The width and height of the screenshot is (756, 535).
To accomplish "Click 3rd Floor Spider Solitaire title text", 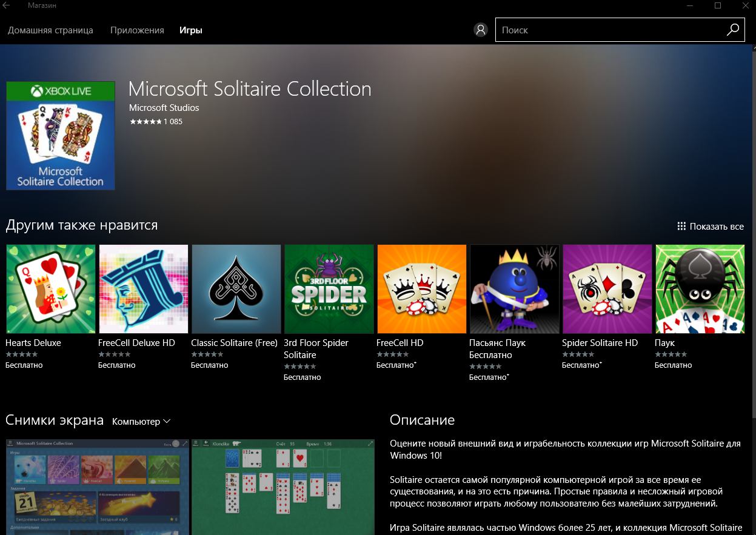I will pos(316,349).
